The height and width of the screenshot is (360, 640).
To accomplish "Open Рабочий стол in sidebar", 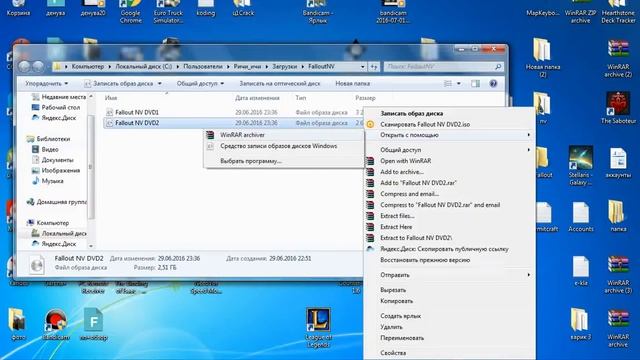I will (x=56, y=107).
